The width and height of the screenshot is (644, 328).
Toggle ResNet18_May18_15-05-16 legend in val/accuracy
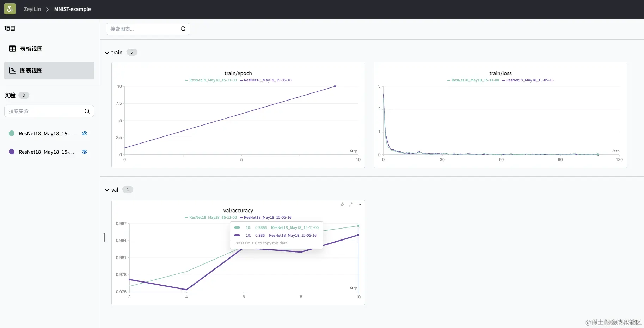pyautogui.click(x=266, y=218)
